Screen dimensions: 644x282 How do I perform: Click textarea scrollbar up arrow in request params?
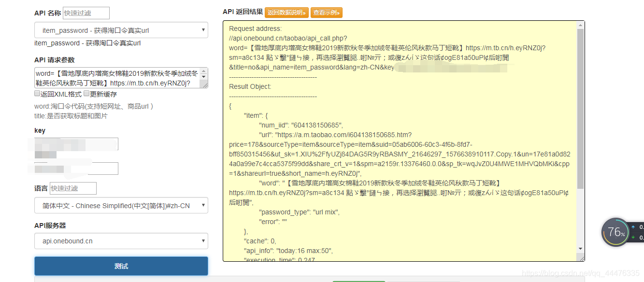(x=204, y=71)
